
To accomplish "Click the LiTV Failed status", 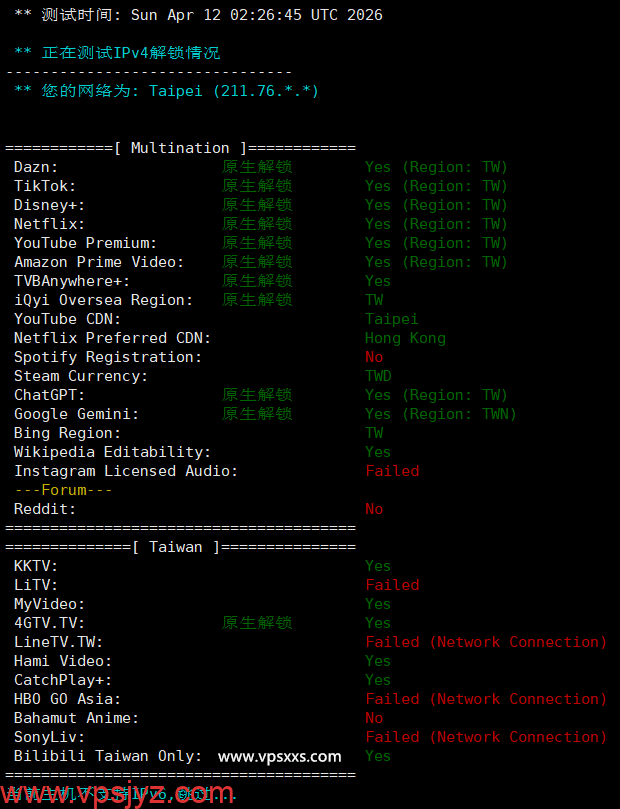I will tap(392, 585).
